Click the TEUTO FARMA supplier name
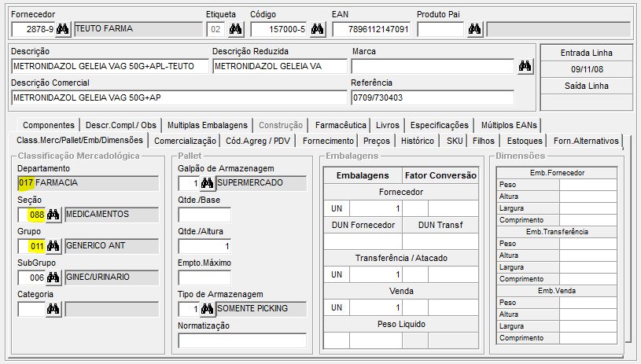This screenshot has height=364, width=641. click(138, 29)
